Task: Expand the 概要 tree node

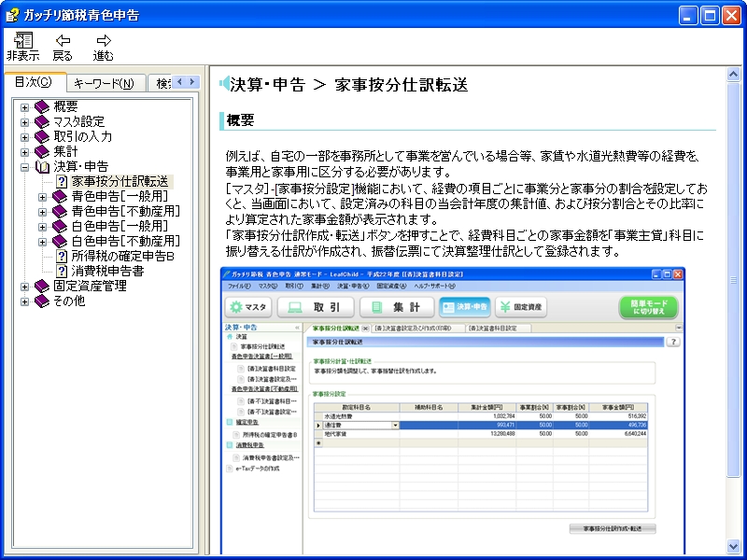Action: [25, 107]
